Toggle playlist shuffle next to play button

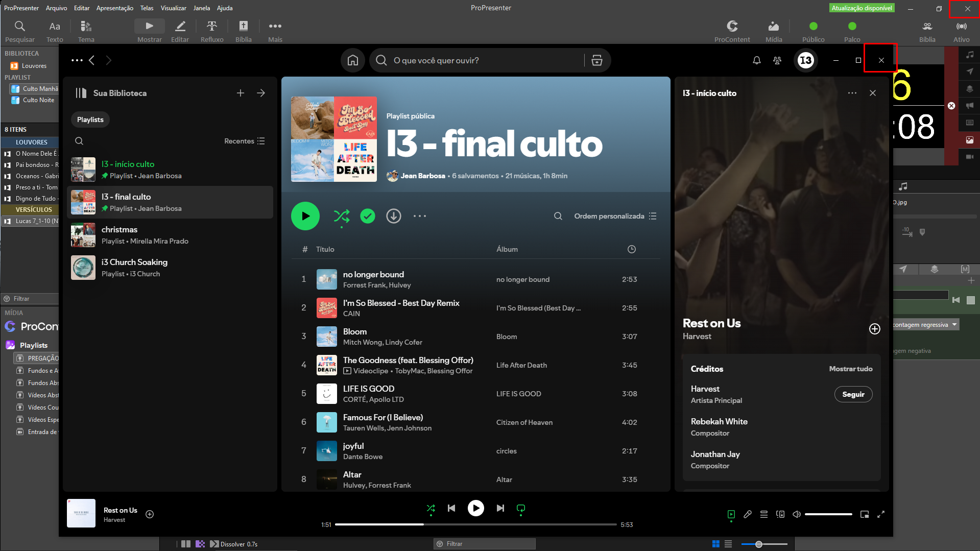click(x=341, y=216)
